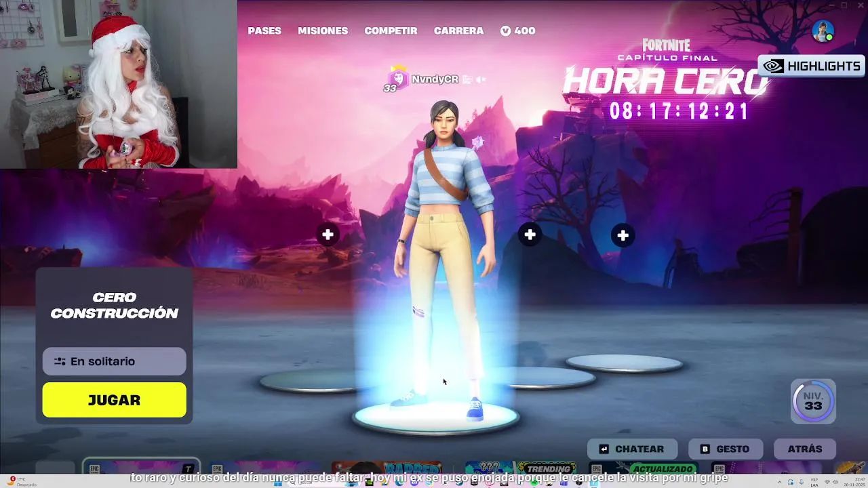Screen dimensions: 868x488
Task: Click the webcam overlay of the streamer
Action: [119, 84]
